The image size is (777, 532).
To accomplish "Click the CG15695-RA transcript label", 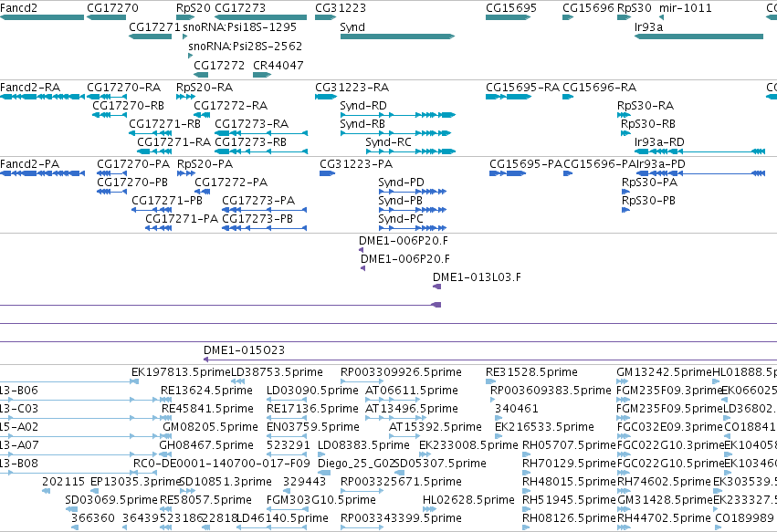I will (522, 88).
